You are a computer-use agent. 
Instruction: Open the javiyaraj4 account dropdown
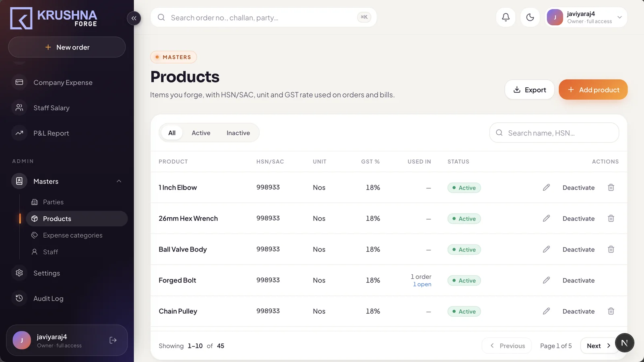[586, 17]
